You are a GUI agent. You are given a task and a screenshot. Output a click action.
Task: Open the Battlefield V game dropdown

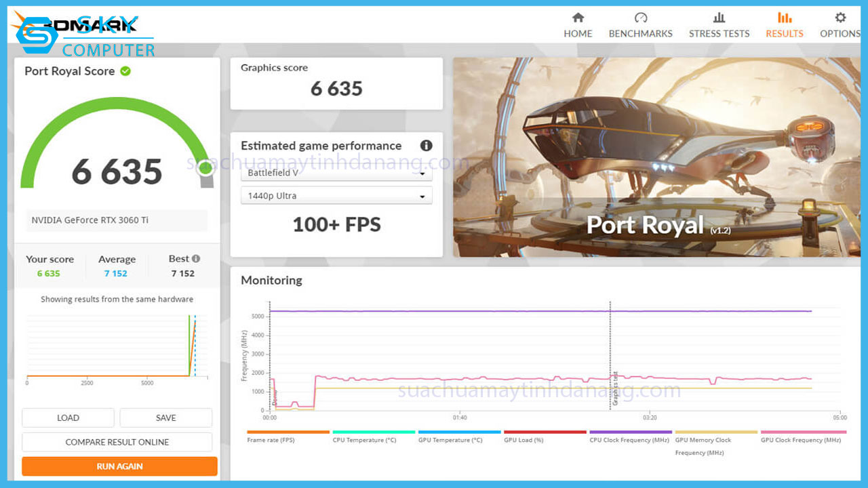coord(336,173)
